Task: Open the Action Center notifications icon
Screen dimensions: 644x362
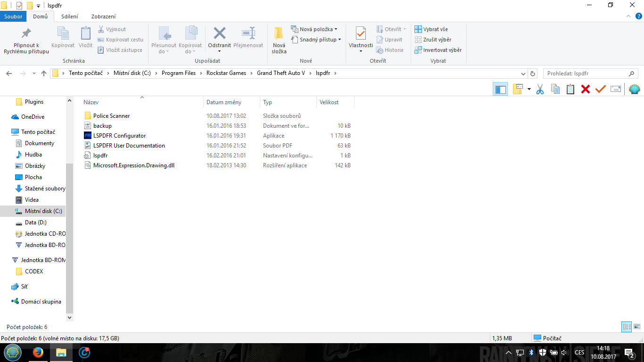Action: [x=629, y=352]
